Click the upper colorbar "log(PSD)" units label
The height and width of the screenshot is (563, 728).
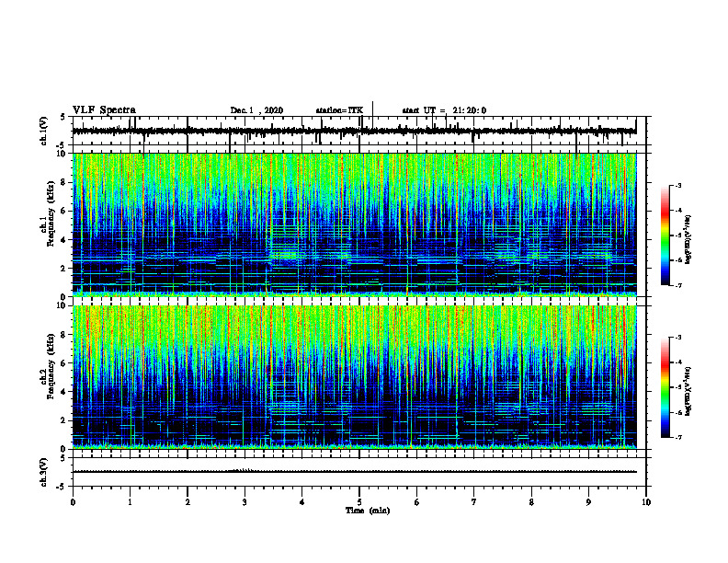(688, 239)
